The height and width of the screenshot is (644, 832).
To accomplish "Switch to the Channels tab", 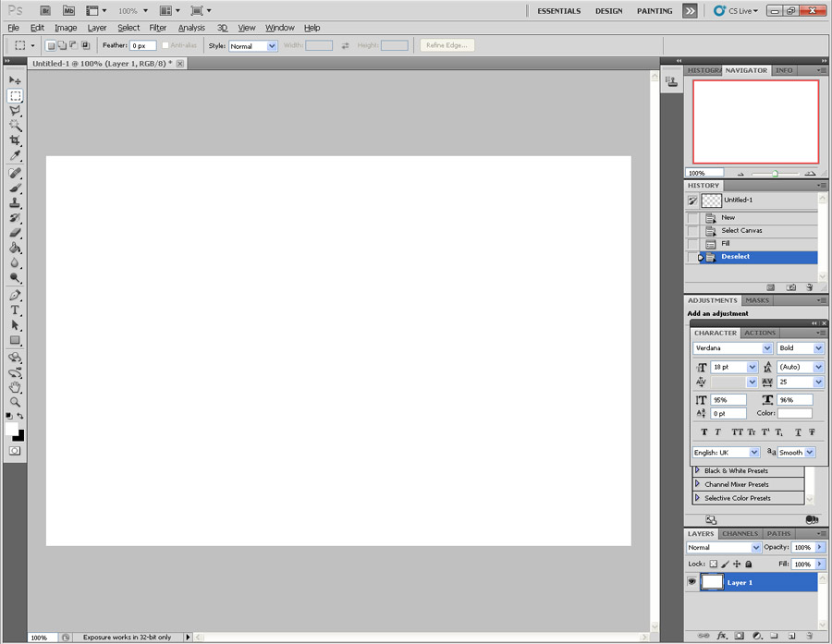I will coord(740,534).
